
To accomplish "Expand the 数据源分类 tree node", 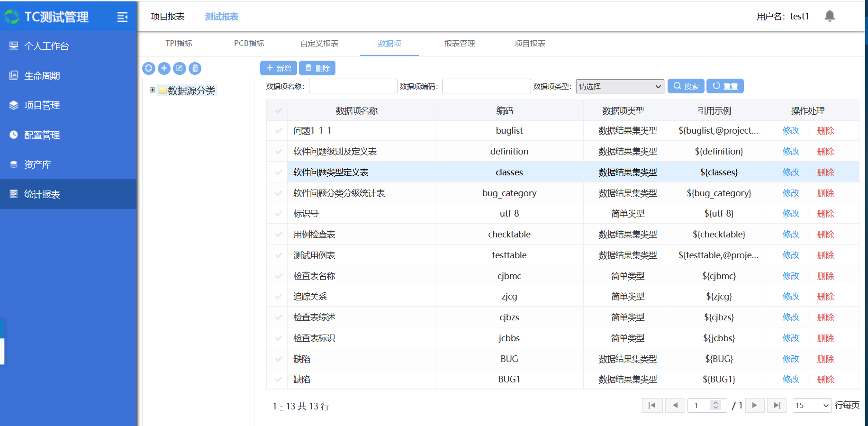I will (153, 90).
